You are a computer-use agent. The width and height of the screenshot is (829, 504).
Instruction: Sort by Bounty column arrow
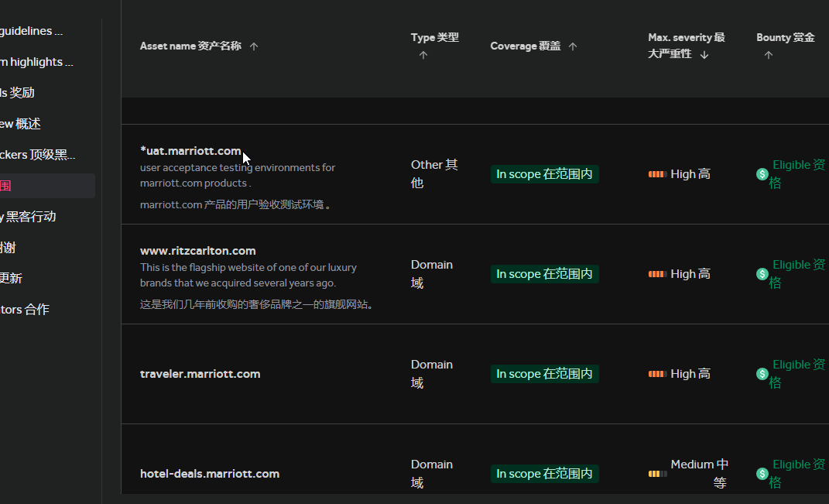[x=768, y=55]
